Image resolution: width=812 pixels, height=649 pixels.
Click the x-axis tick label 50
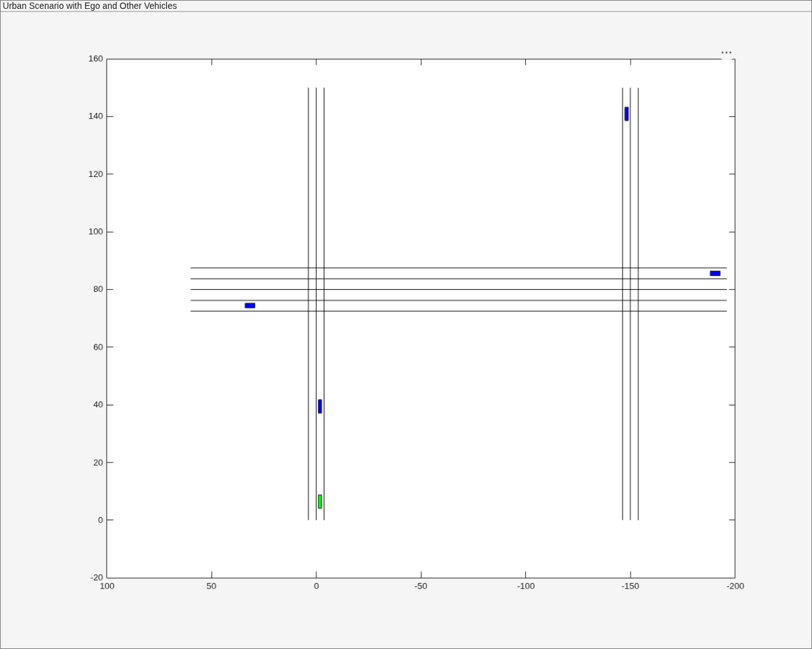[x=211, y=586]
